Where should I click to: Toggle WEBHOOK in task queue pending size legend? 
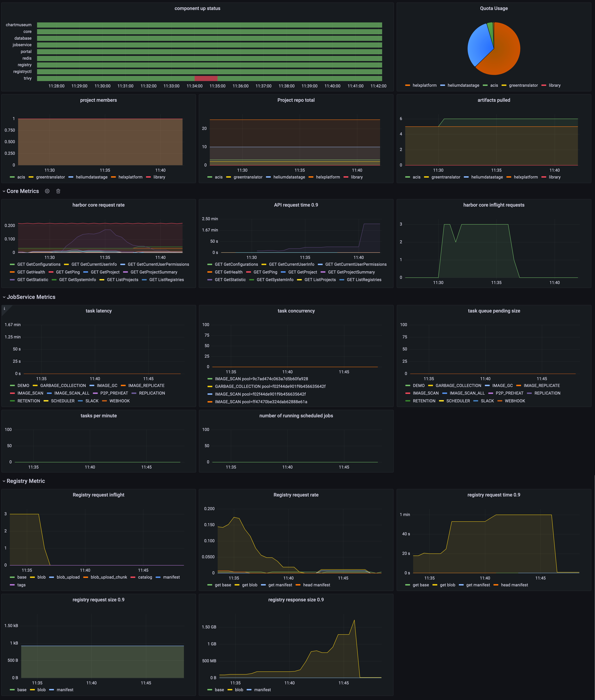tap(515, 401)
